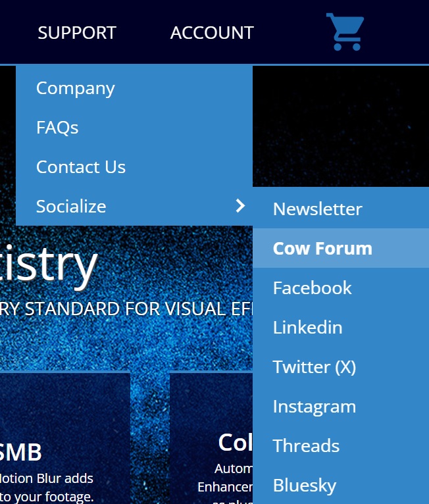Open the Bluesky link
The image size is (429, 504).
[x=305, y=486]
